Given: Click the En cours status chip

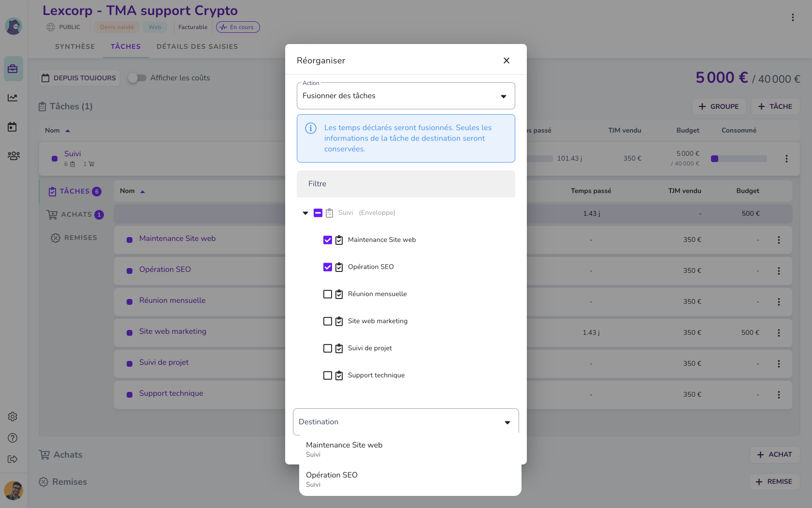Looking at the screenshot, I should [238, 27].
